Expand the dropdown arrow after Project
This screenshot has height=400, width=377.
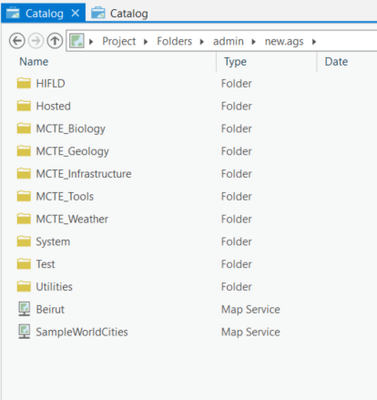[146, 42]
